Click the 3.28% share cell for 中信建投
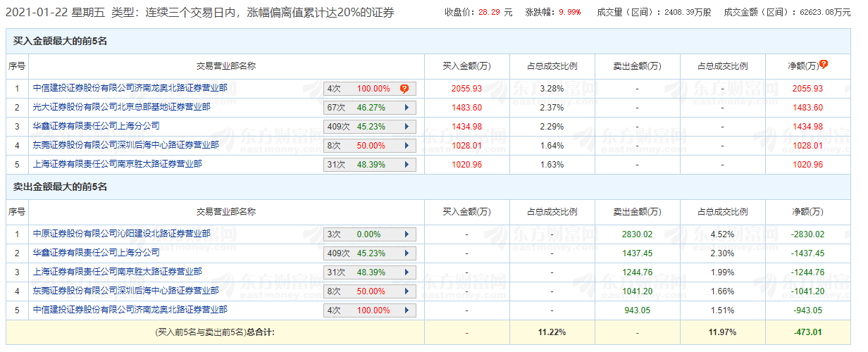This screenshot has height=352, width=868. point(552,89)
